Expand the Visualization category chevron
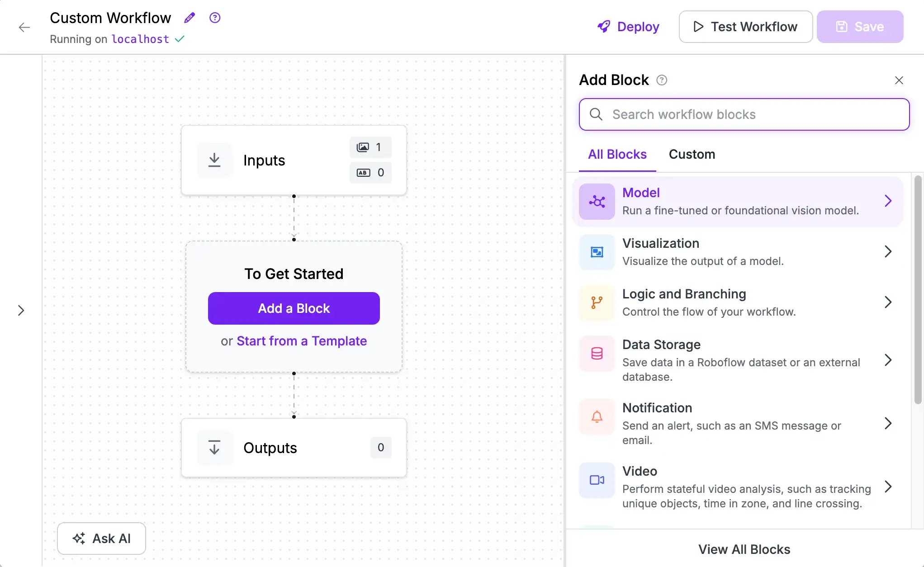The width and height of the screenshot is (924, 567). [x=888, y=251]
